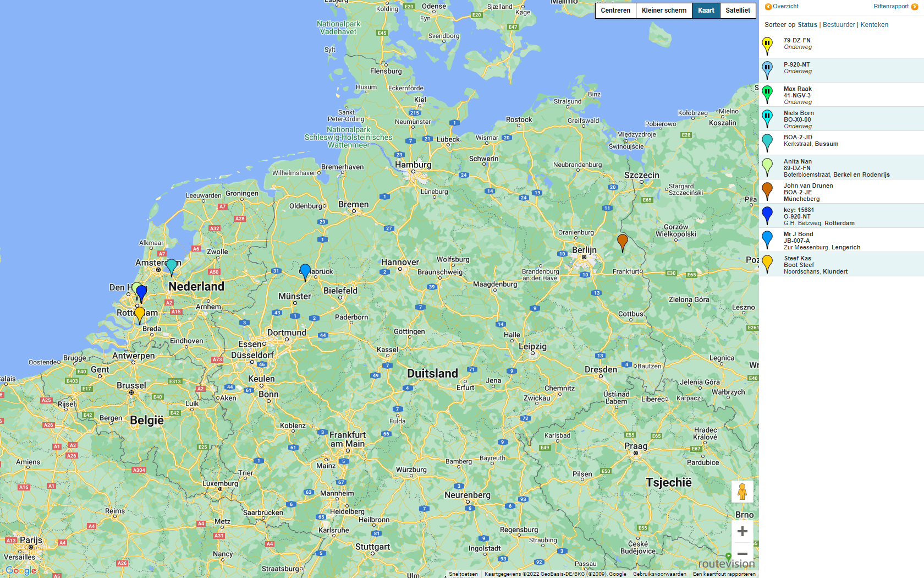
Task: Select the yellow map marker at Rotterdam
Action: pos(140,315)
